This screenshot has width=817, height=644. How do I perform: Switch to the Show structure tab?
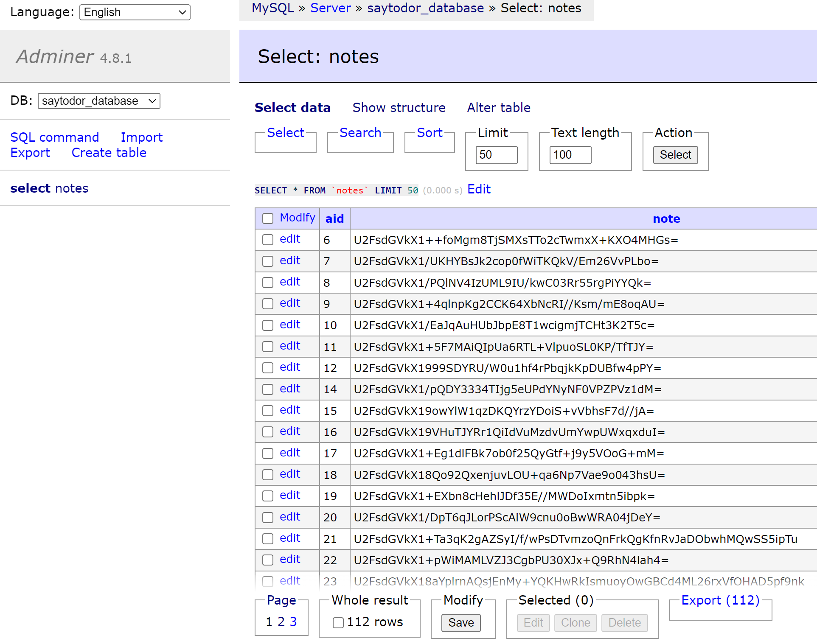pyautogui.click(x=399, y=108)
